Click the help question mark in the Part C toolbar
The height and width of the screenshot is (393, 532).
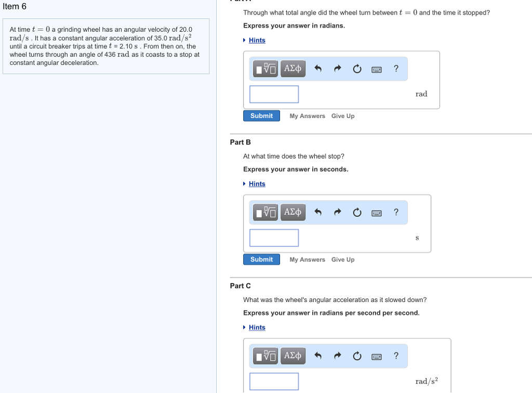point(396,356)
